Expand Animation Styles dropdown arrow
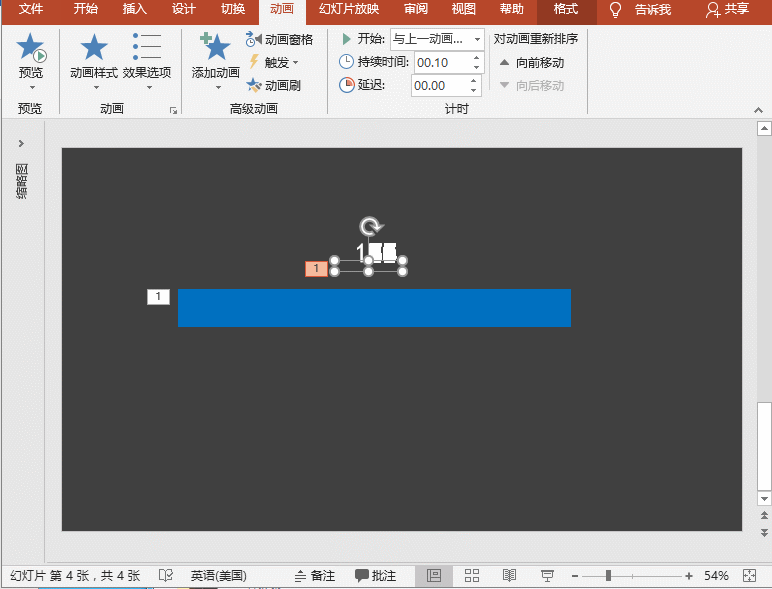The image size is (772, 589). tap(96, 88)
